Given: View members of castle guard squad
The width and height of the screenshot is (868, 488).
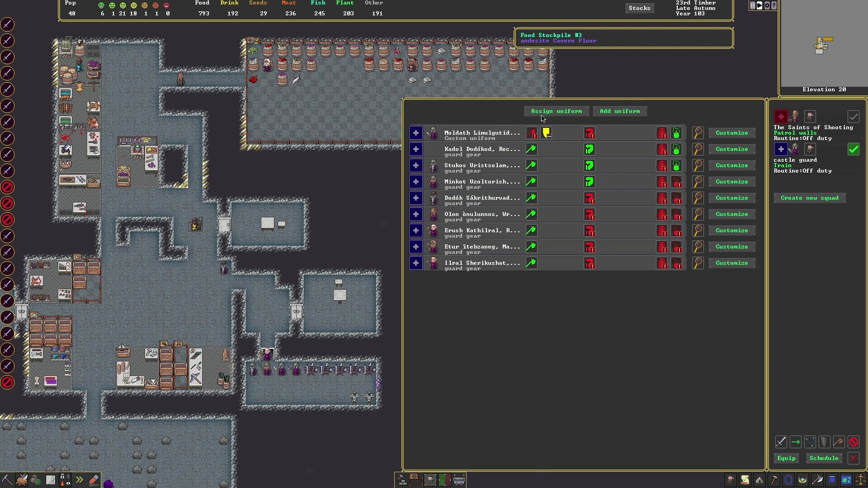Looking at the screenshot, I should coord(810,149).
